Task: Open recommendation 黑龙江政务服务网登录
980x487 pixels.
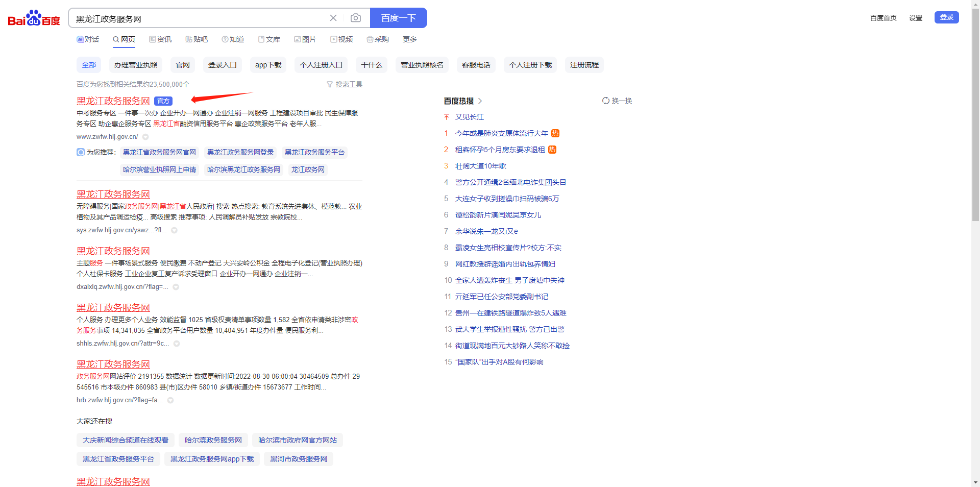Action: point(240,152)
